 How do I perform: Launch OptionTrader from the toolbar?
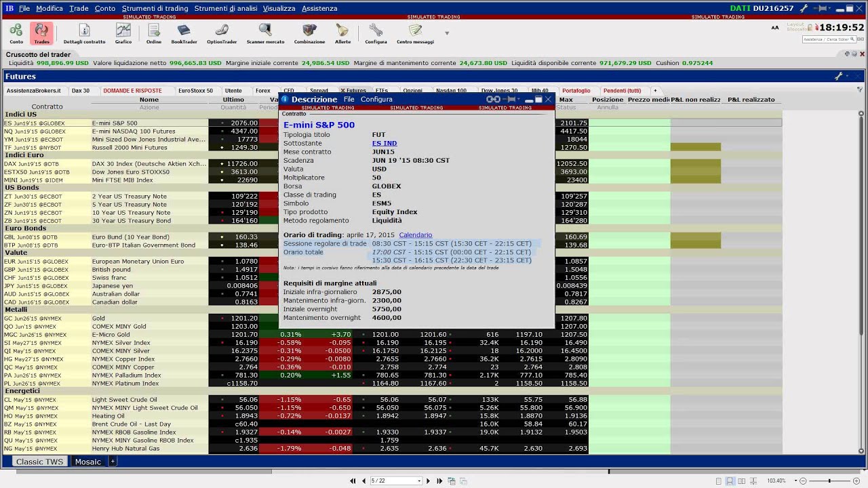click(222, 33)
